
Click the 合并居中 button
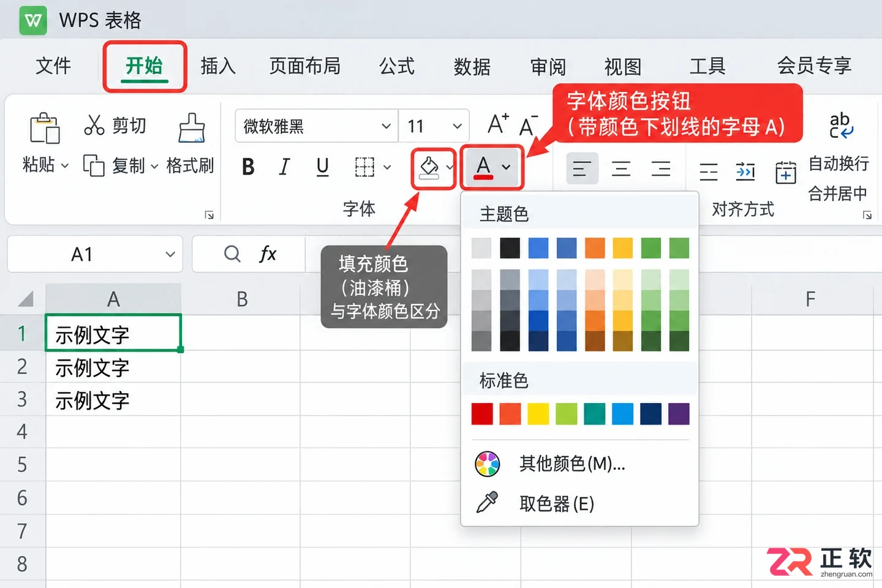pos(837,194)
